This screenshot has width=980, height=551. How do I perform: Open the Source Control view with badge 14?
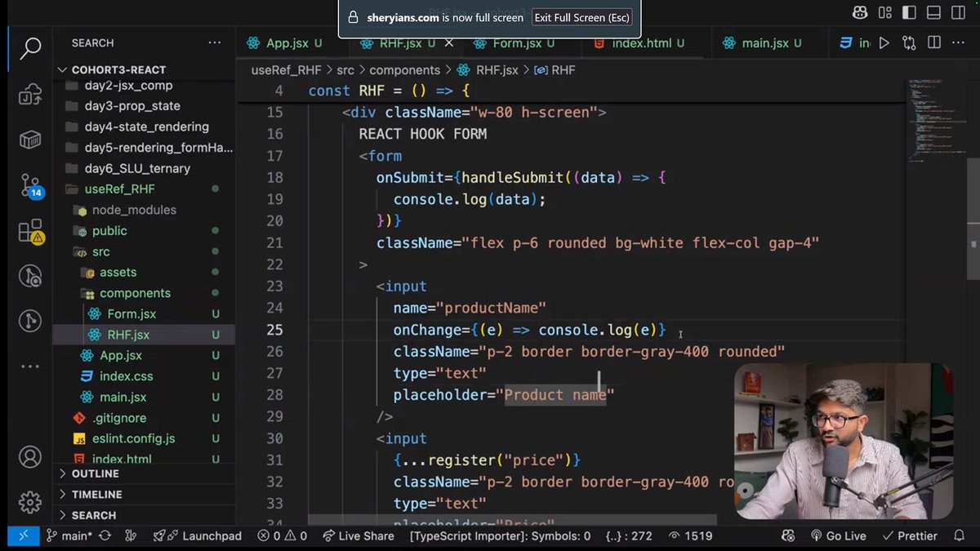pyautogui.click(x=30, y=185)
